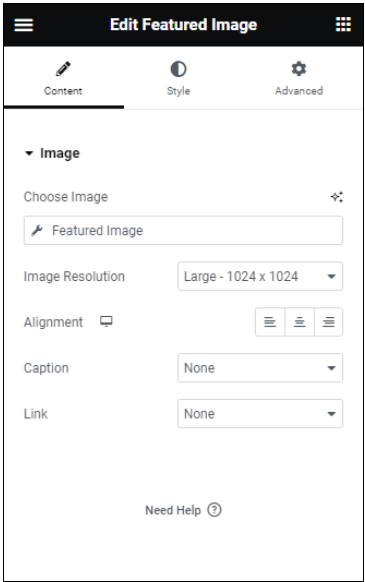Set alignment to left
365x582 pixels.
[x=270, y=322]
